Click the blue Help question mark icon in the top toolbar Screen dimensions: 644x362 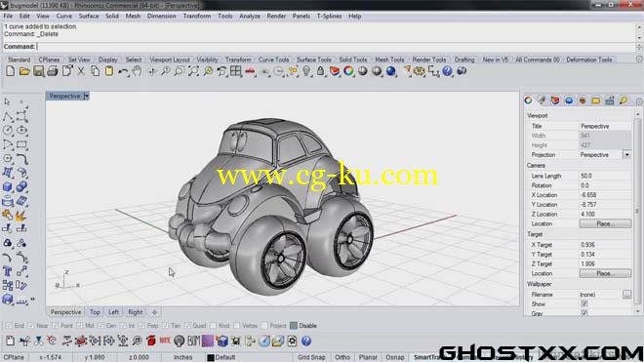[x=447, y=71]
